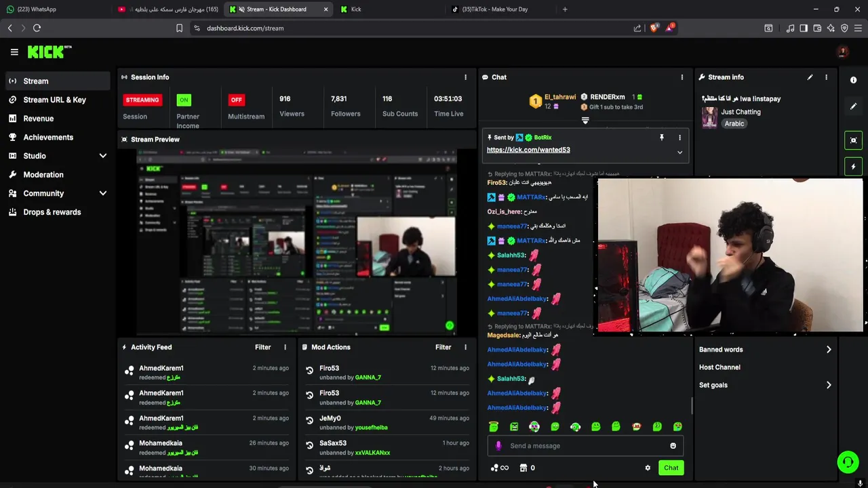Toggle Multistream OFF badge

tap(236, 100)
